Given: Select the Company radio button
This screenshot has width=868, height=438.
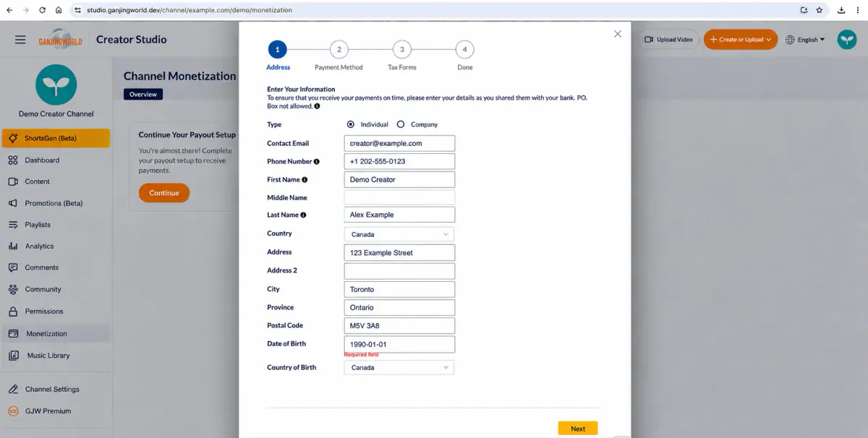Looking at the screenshot, I should click(x=401, y=124).
